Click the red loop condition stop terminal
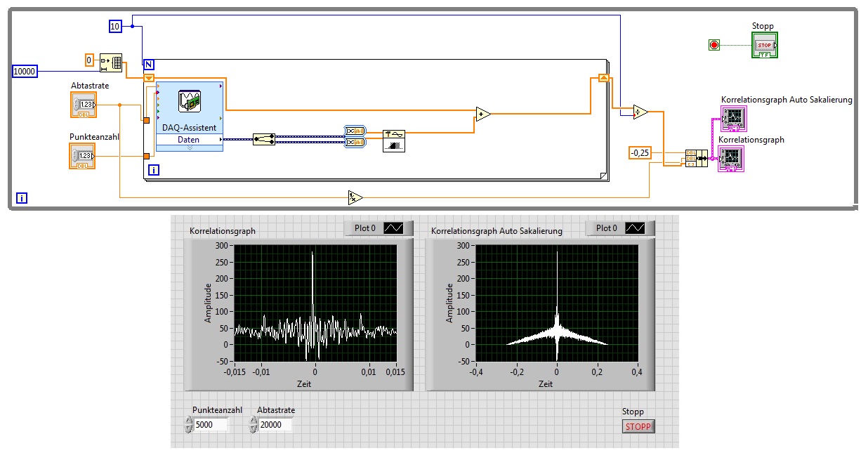868x453 pixels. pyautogui.click(x=715, y=46)
